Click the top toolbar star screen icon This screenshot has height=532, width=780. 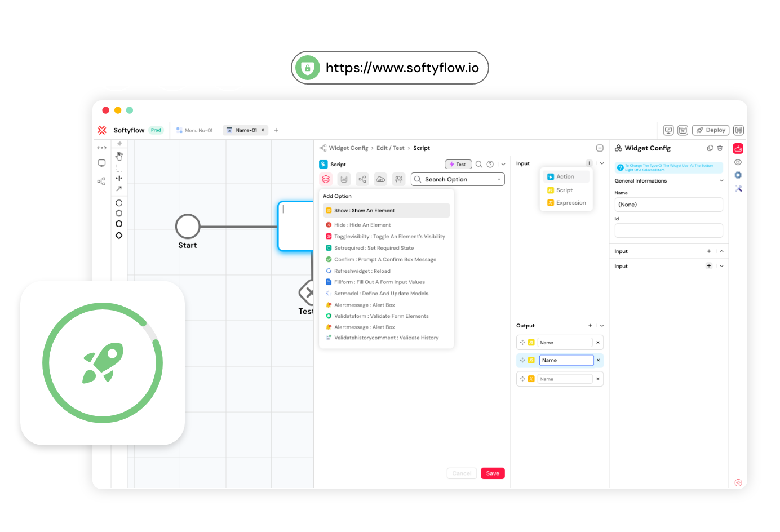[x=682, y=130]
